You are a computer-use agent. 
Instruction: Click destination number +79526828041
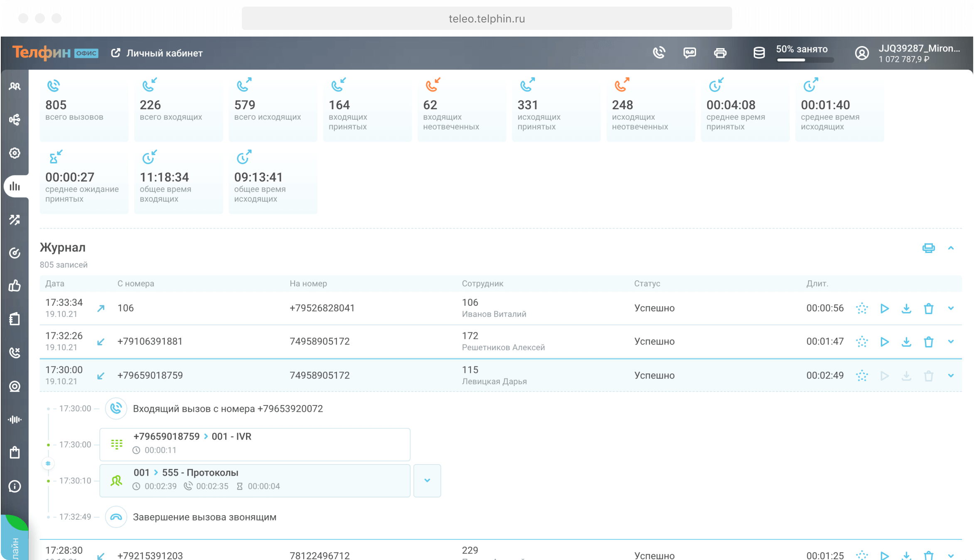coord(322,308)
